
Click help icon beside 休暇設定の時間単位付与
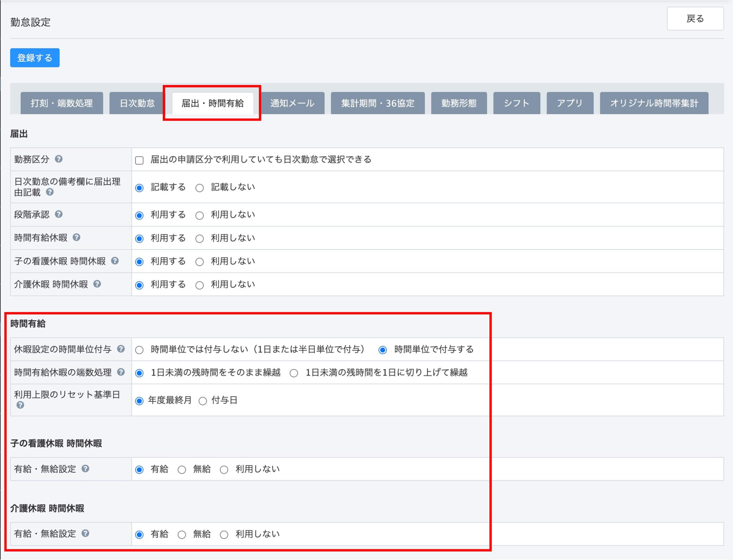[x=121, y=349]
